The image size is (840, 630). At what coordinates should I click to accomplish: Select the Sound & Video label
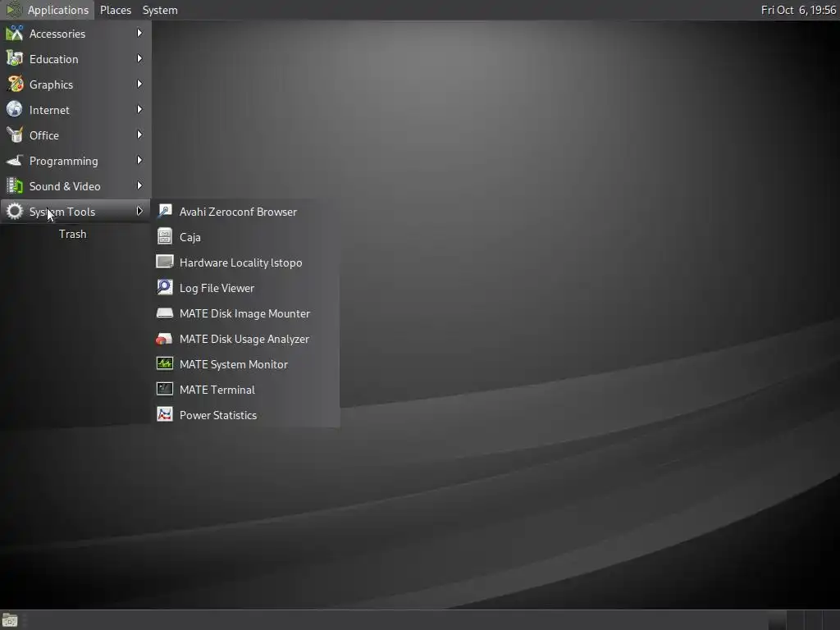(65, 186)
